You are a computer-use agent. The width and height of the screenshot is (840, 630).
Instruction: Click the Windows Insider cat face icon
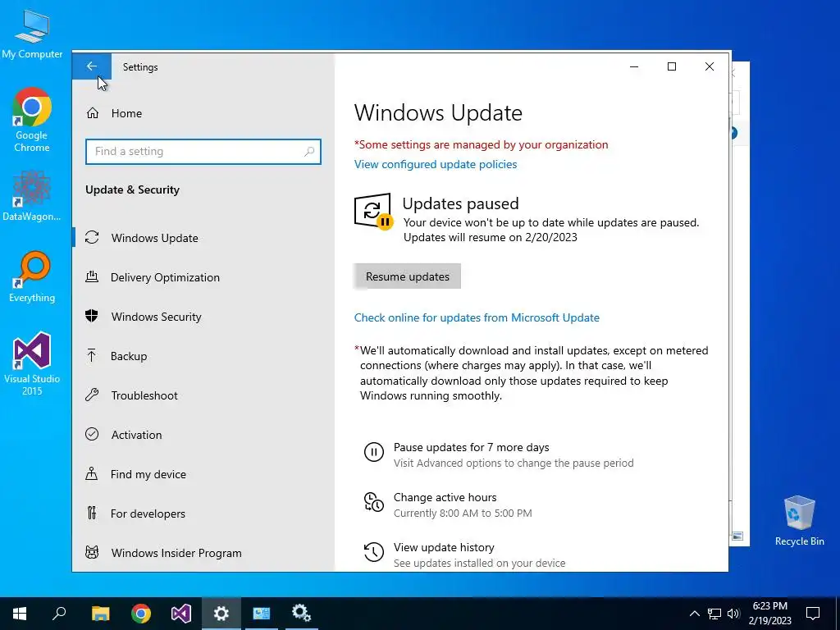click(x=92, y=552)
